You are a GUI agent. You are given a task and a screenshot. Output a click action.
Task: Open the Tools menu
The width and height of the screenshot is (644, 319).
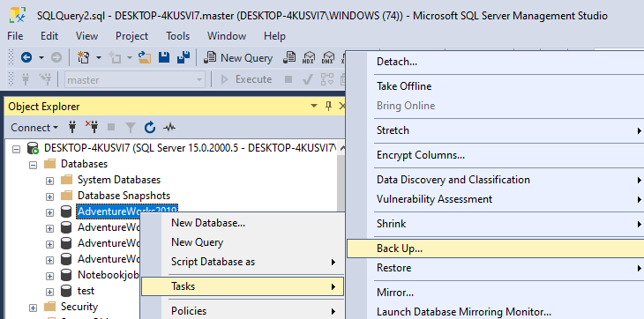pyautogui.click(x=178, y=36)
